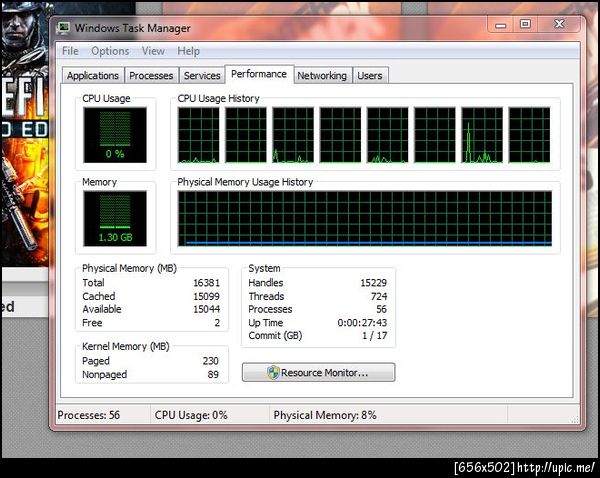The image size is (600, 478).
Task: Switch to the Processes tab
Action: coord(151,75)
